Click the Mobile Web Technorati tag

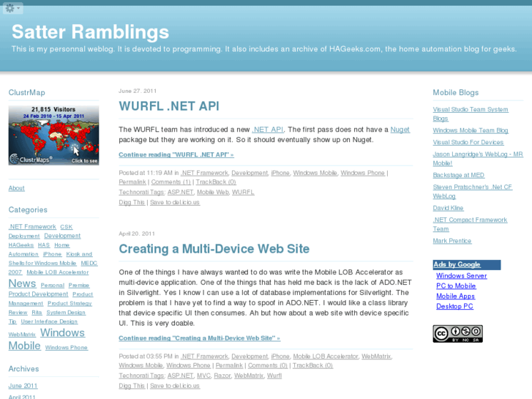pyautogui.click(x=213, y=193)
